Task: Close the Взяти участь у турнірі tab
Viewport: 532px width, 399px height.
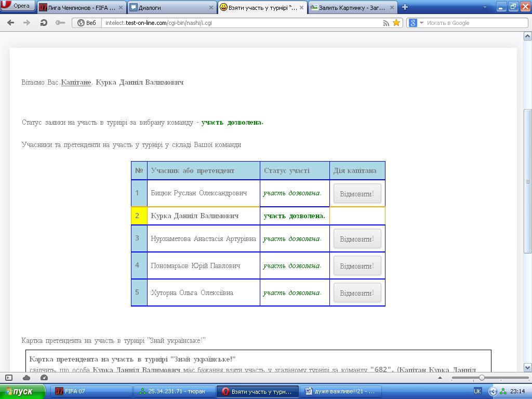Action: (301, 7)
